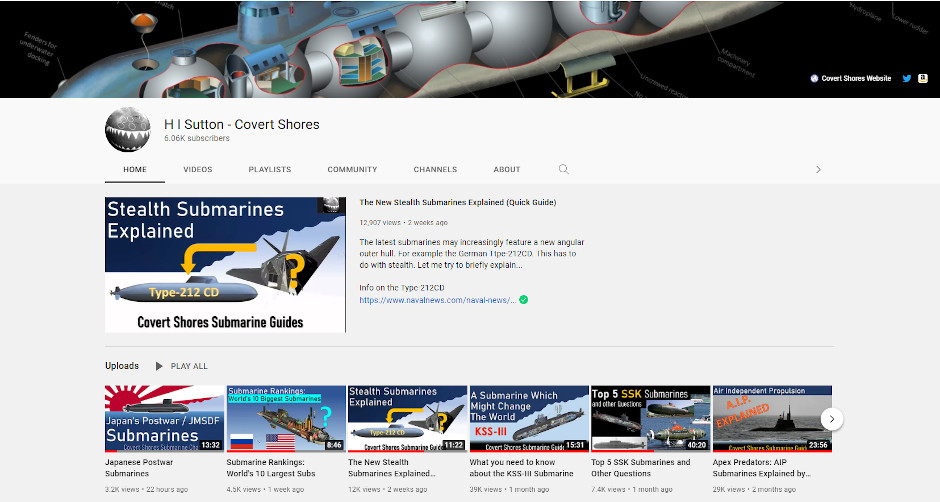Click 'Apex Predators: AIP Submarines Explained by...' title

coord(761,468)
